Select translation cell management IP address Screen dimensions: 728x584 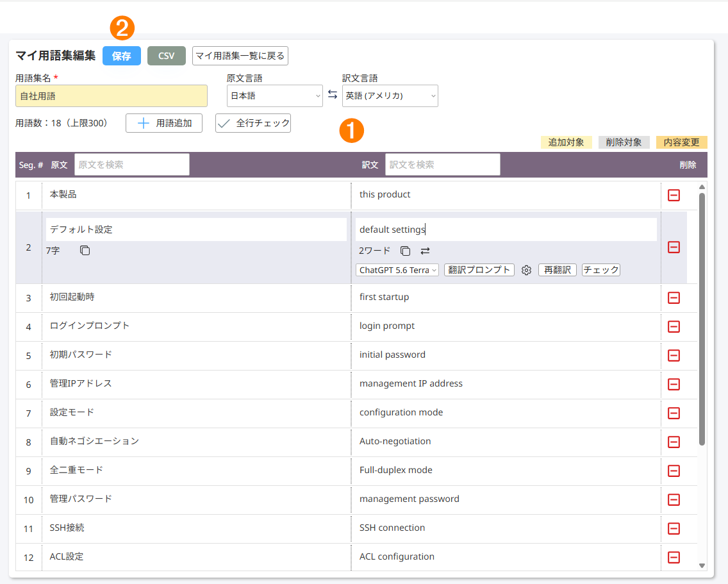[506, 384]
